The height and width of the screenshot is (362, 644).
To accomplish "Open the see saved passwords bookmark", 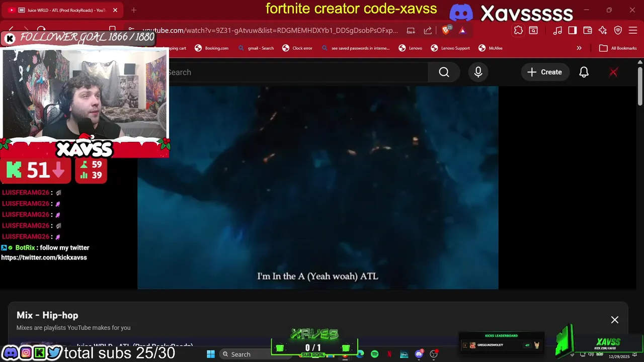I will click(355, 48).
